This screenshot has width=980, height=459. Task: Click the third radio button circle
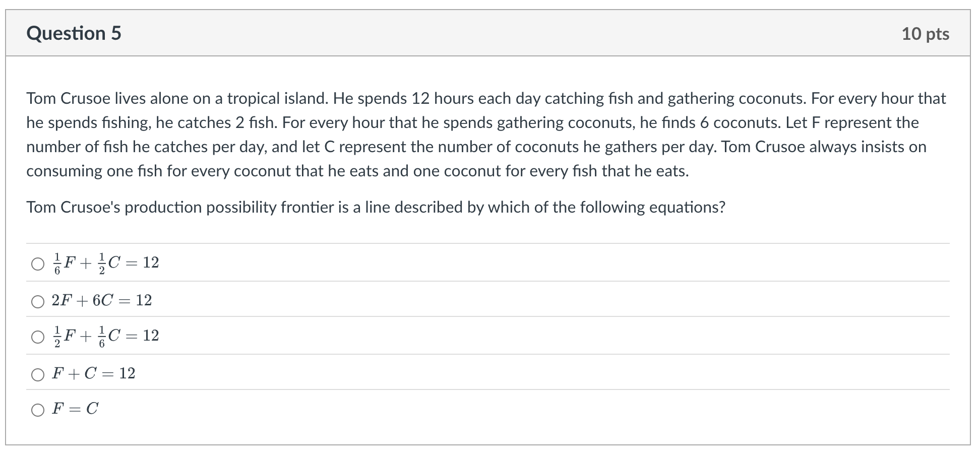[x=38, y=337]
